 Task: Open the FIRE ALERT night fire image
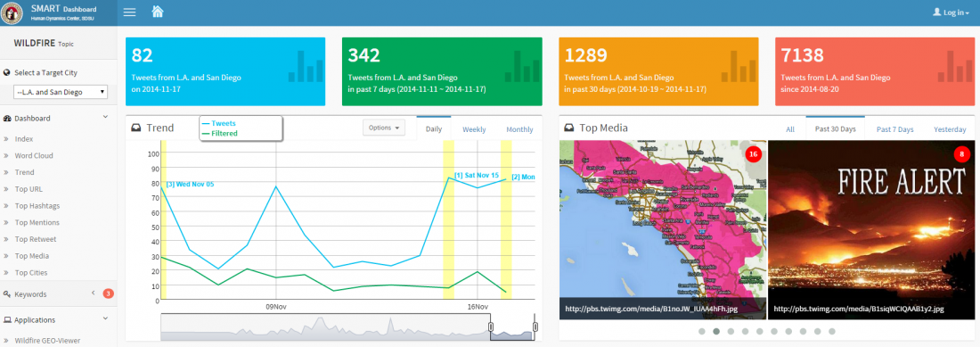point(871,229)
